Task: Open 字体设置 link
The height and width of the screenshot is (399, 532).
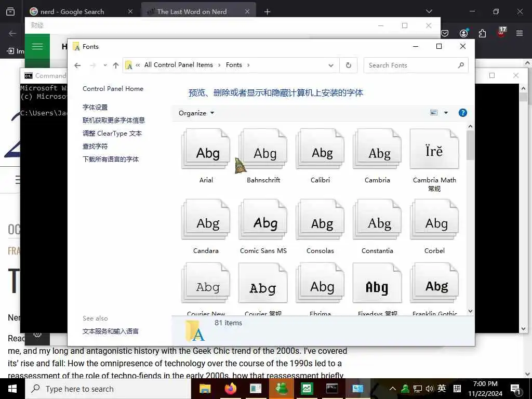Action: pyautogui.click(x=95, y=107)
